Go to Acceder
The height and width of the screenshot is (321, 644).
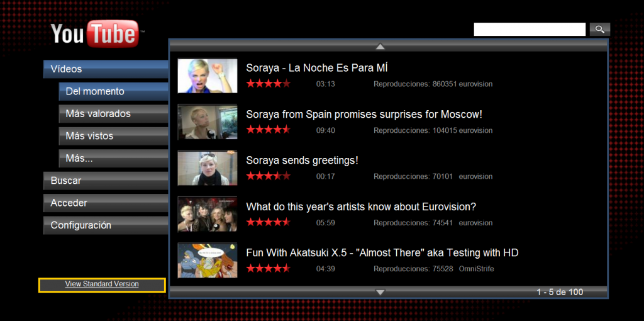106,203
